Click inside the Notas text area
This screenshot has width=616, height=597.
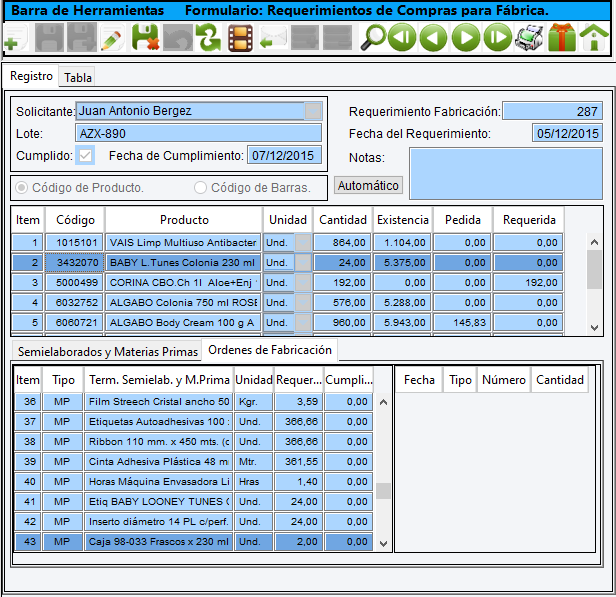[x=506, y=174]
